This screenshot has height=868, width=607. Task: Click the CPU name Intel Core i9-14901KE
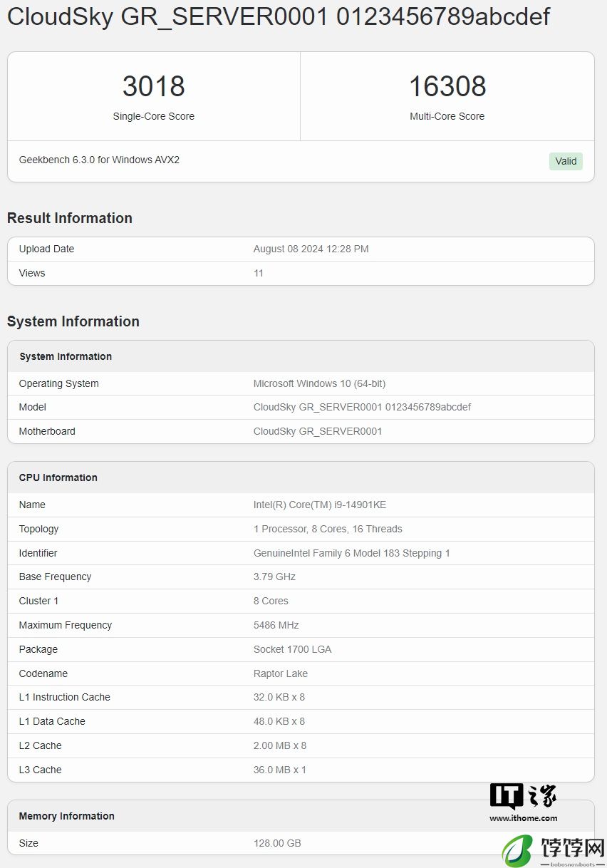320,505
